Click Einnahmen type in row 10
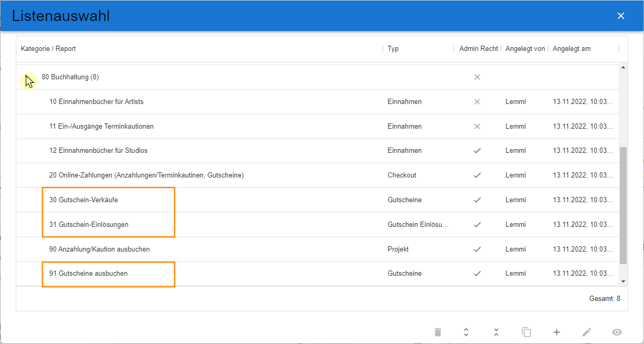This screenshot has height=344, width=644. 404,101
